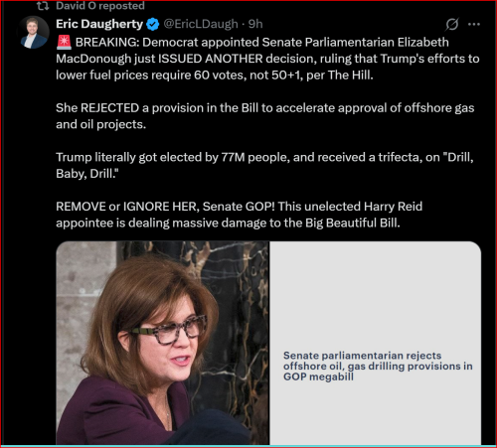Click the repost arrows icon beside David O
Image resolution: width=497 pixels, height=448 pixels.
[x=43, y=6]
